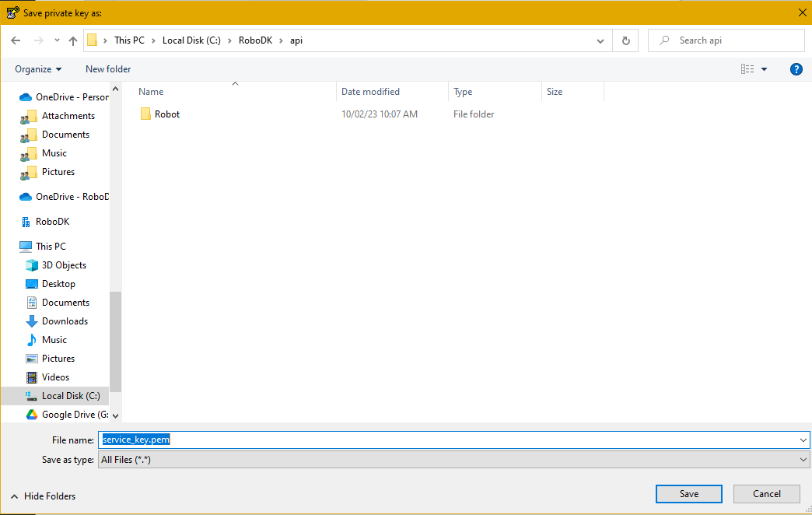Open the 3D Objects folder
The image size is (812, 515).
[64, 265]
